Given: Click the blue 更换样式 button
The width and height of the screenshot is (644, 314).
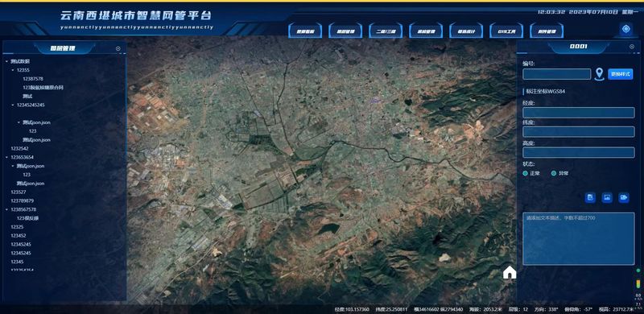Looking at the screenshot, I should click(620, 74).
